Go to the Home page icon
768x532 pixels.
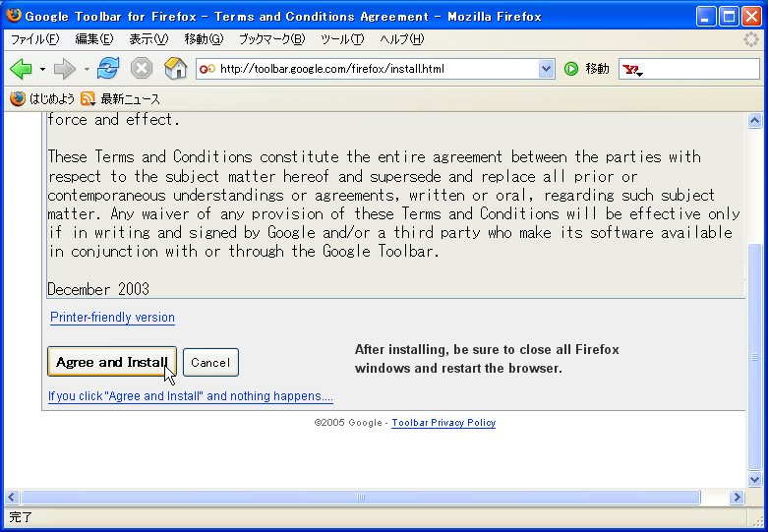(175, 69)
